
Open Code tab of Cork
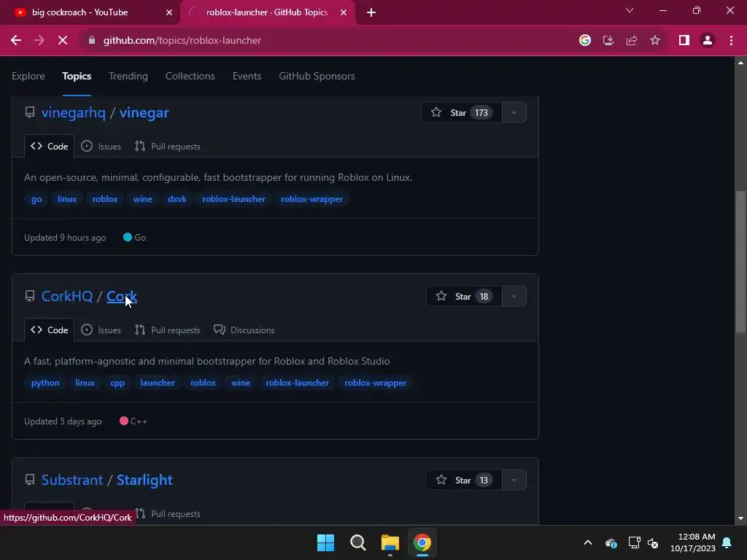[x=49, y=330]
